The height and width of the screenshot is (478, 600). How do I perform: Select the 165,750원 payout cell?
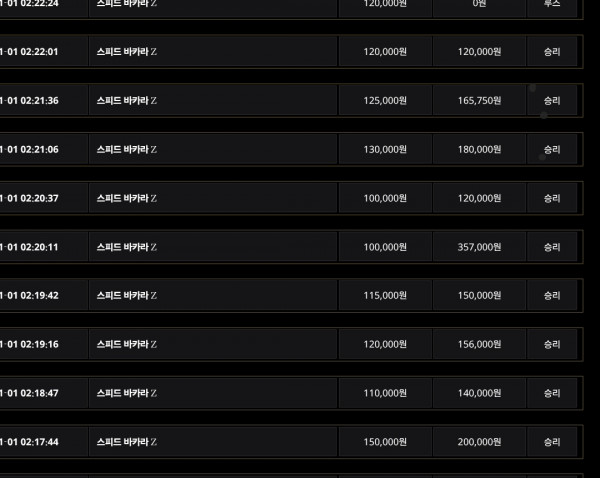tap(480, 100)
